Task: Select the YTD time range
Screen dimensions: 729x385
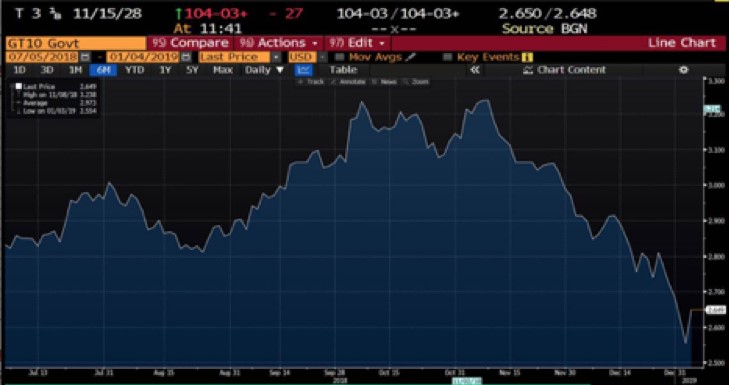Action: pyautogui.click(x=134, y=70)
